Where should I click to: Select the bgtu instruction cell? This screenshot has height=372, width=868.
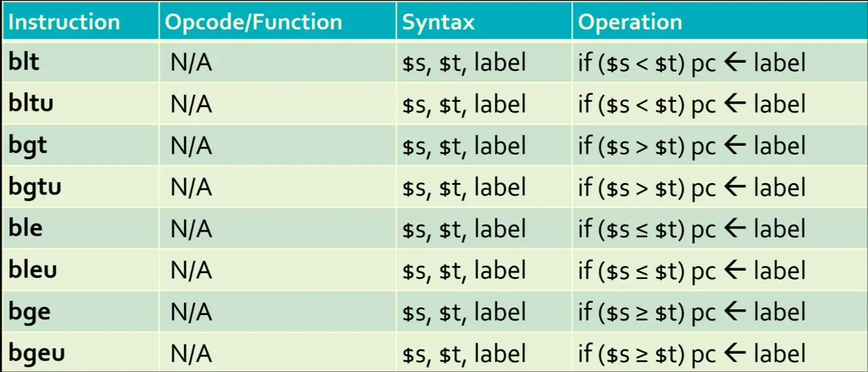pyautogui.click(x=34, y=187)
